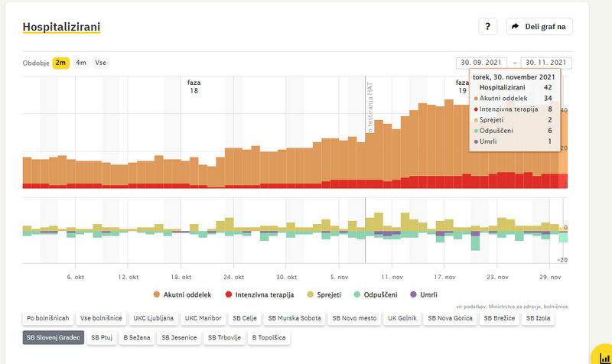Select the 2m period option
This screenshot has height=364, width=612.
point(61,63)
